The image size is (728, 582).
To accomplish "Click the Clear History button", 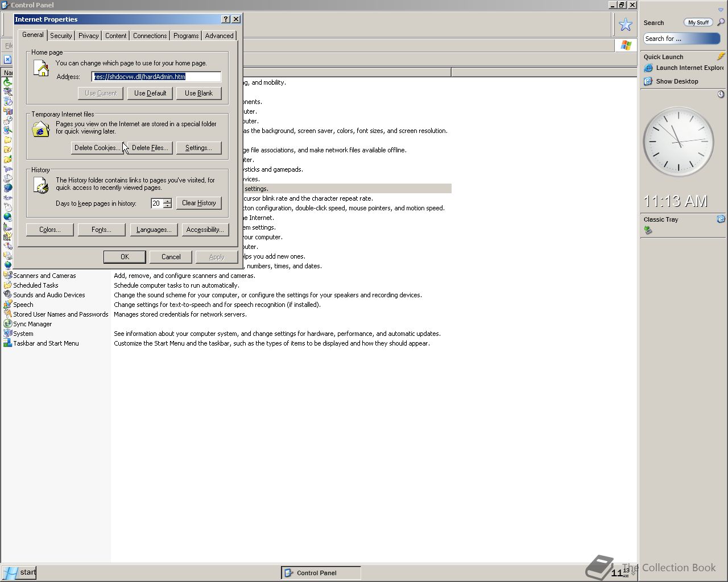I will coord(198,203).
